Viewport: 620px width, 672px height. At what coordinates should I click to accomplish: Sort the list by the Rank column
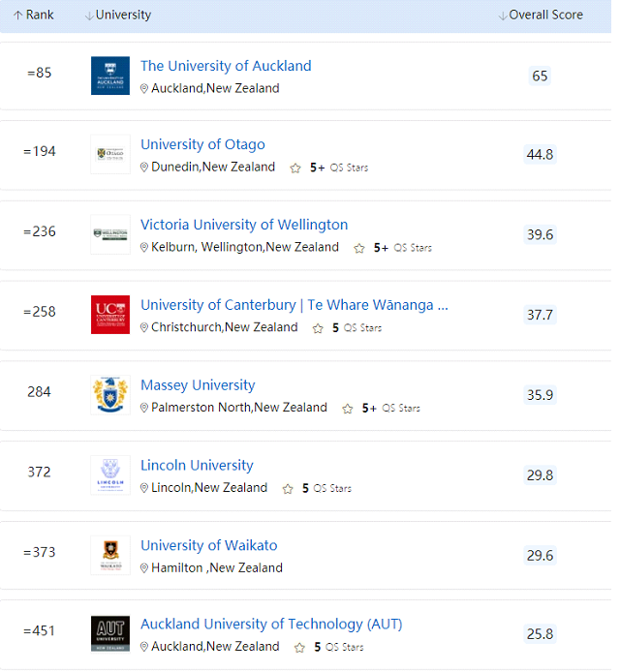34,15
